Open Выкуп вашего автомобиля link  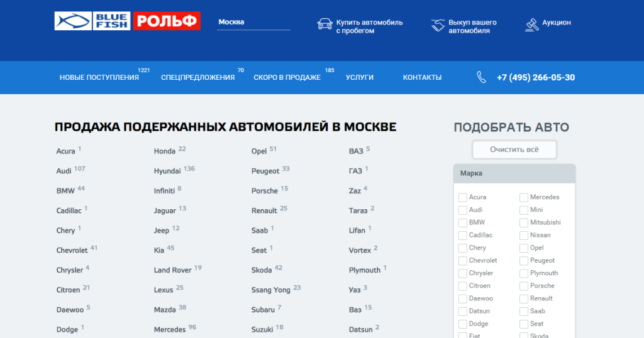[x=472, y=26]
